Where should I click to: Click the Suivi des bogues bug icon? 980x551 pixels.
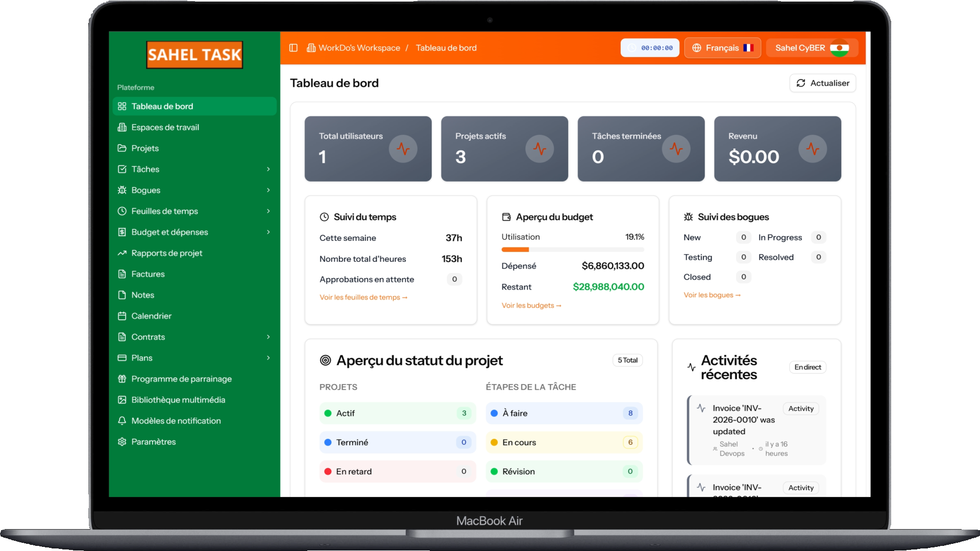(689, 217)
